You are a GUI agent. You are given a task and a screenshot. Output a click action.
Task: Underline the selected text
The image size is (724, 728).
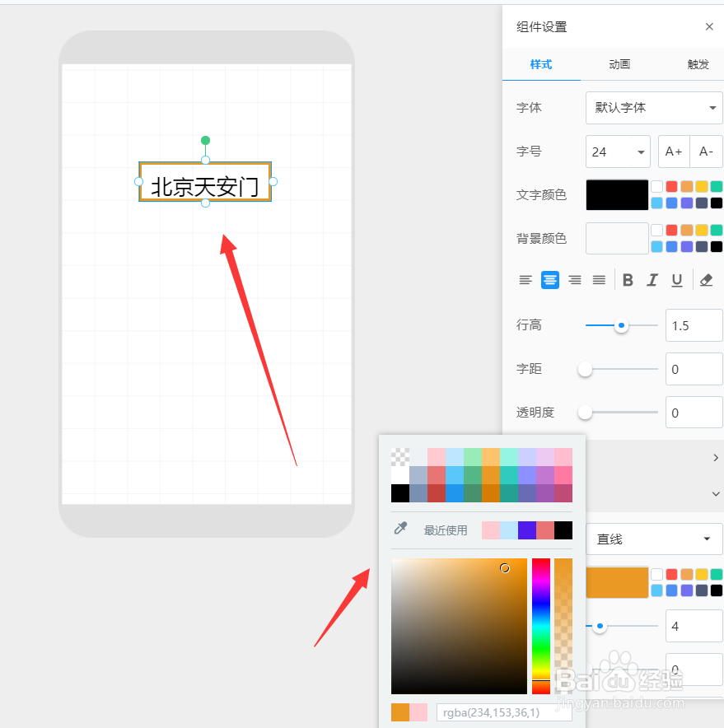[x=676, y=280]
